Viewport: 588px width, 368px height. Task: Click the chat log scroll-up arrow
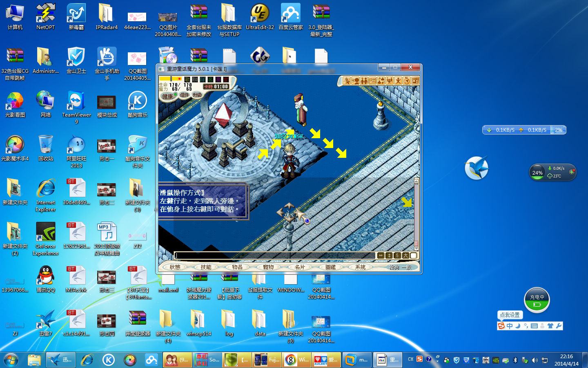(x=416, y=180)
